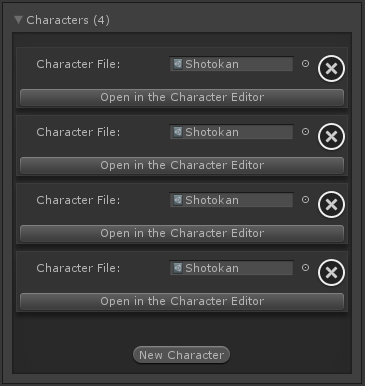Remove the third character with X icon

pyautogui.click(x=331, y=205)
